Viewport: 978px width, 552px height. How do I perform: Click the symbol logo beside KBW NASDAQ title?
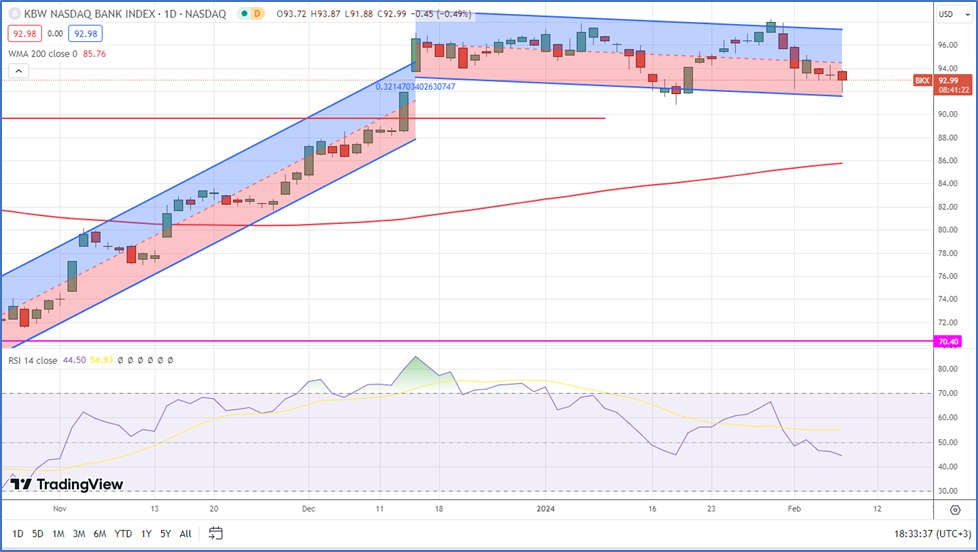click(x=14, y=13)
